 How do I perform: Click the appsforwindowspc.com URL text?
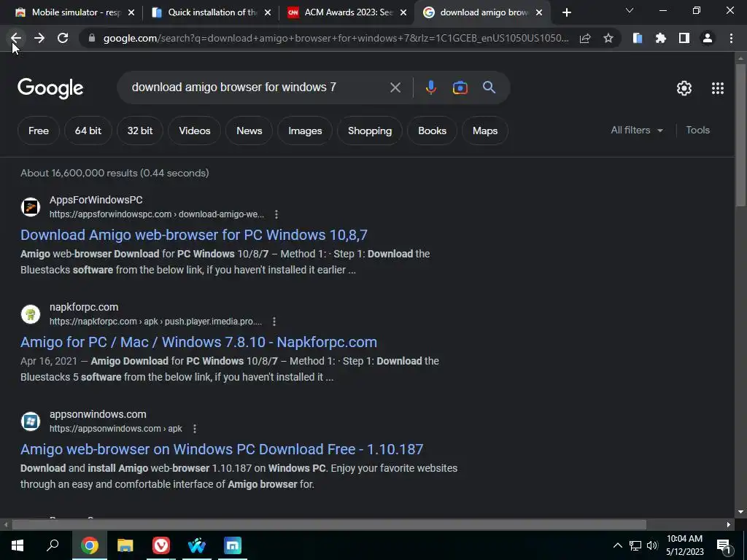(x=157, y=214)
